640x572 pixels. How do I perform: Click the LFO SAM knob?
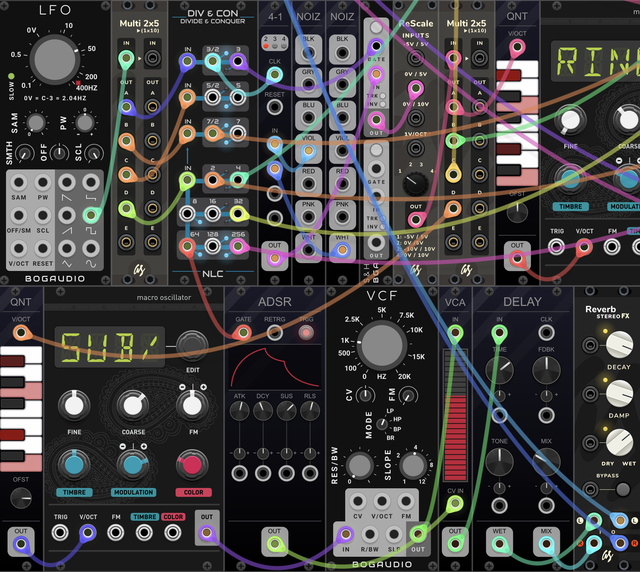click(36, 122)
